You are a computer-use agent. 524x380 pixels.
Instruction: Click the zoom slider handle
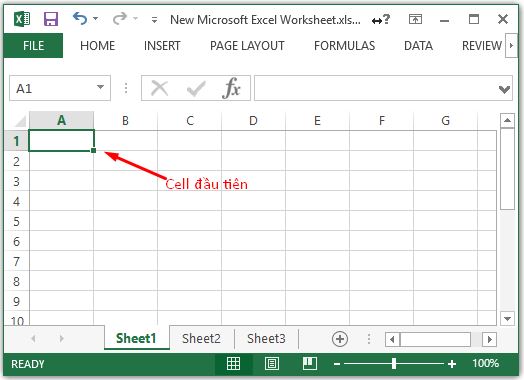point(394,363)
